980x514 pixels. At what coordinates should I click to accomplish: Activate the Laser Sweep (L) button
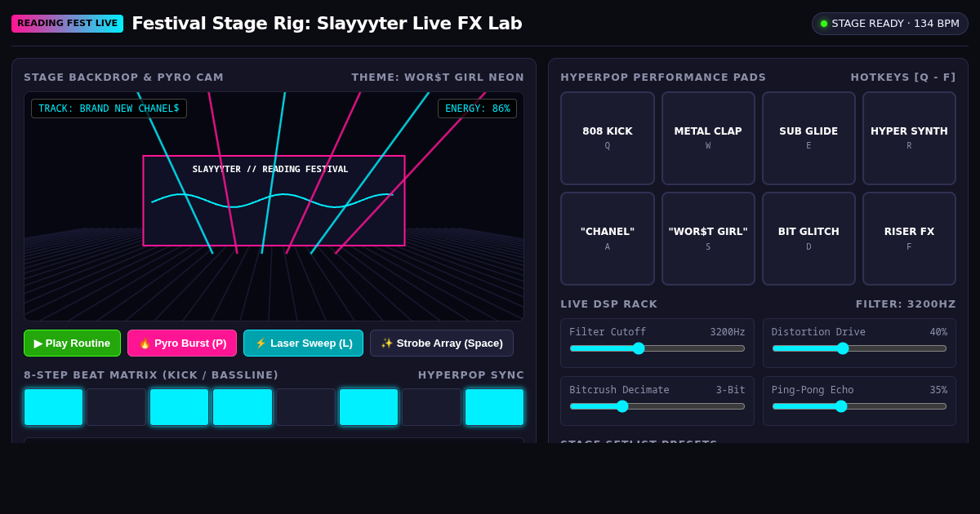pos(303,343)
